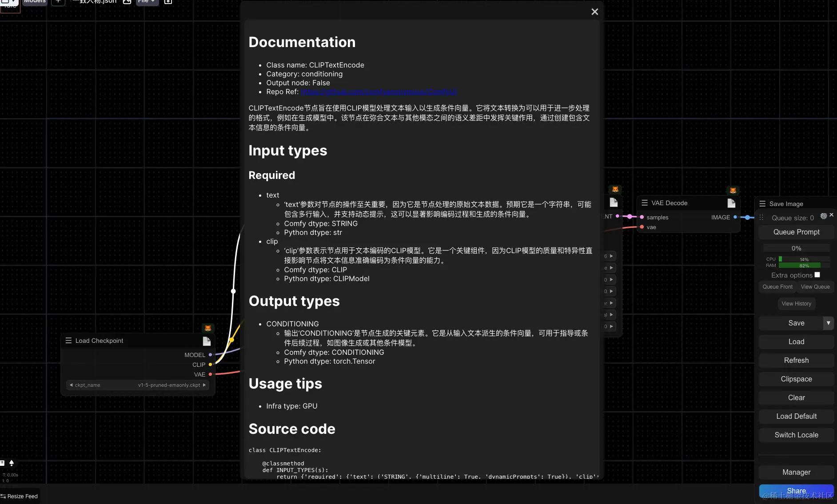Click Save workflow button
837x504 pixels.
click(x=791, y=323)
